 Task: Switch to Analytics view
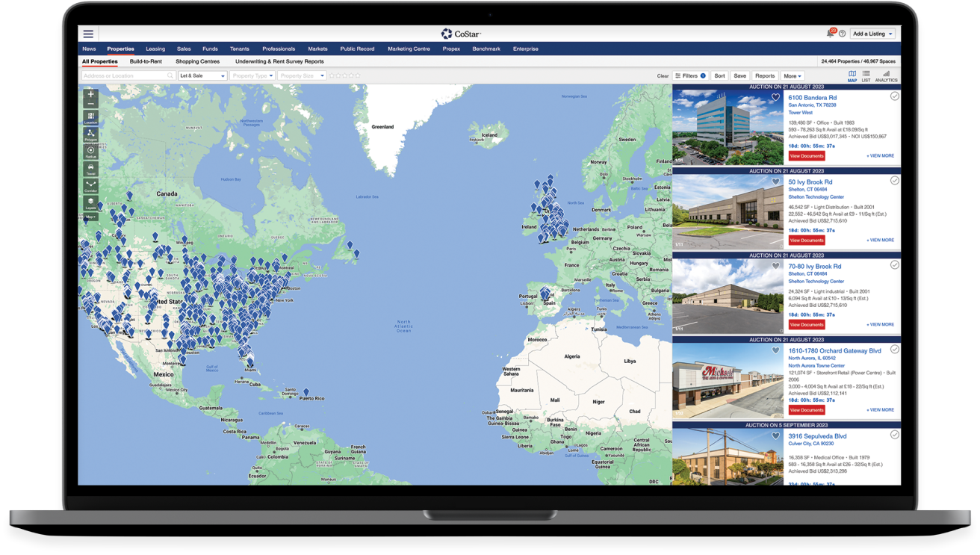(x=886, y=76)
